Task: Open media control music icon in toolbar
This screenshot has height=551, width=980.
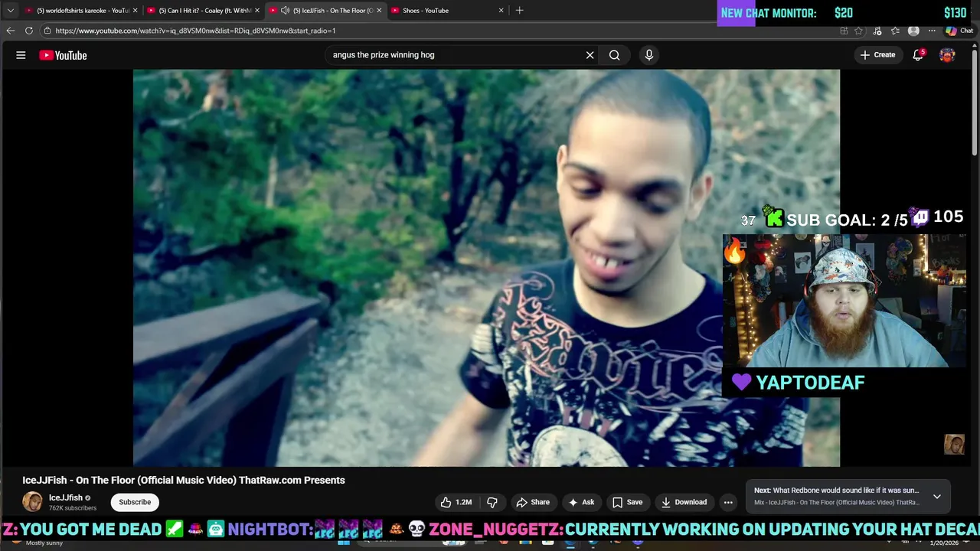Action: tap(877, 31)
